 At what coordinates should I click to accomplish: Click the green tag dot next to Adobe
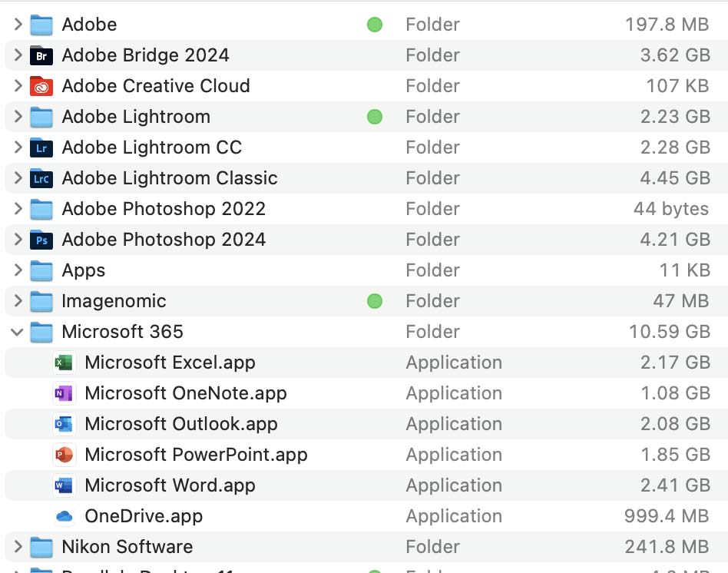click(x=375, y=25)
